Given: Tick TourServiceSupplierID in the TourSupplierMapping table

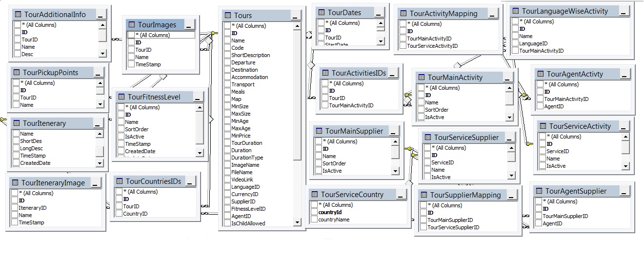Looking at the screenshot, I should [x=423, y=227].
